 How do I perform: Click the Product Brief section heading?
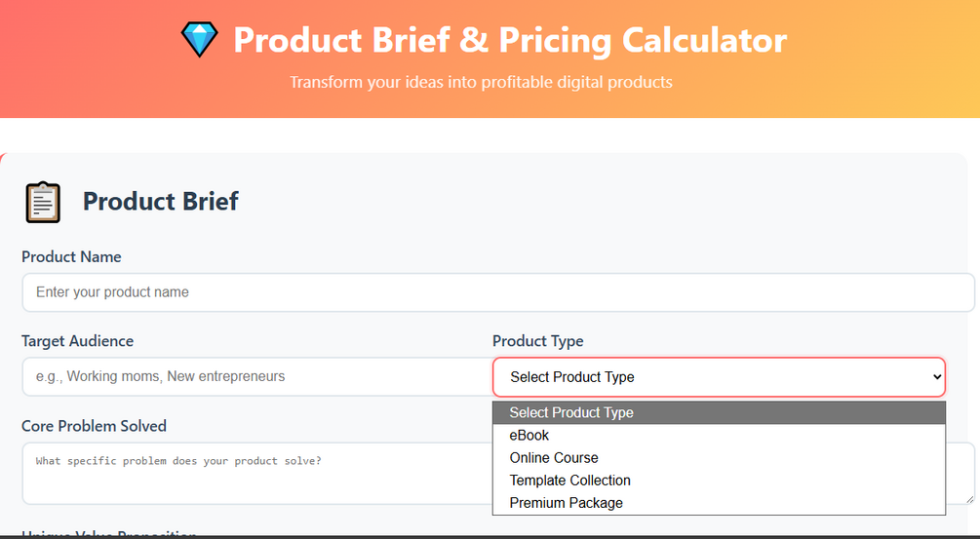[x=160, y=202]
